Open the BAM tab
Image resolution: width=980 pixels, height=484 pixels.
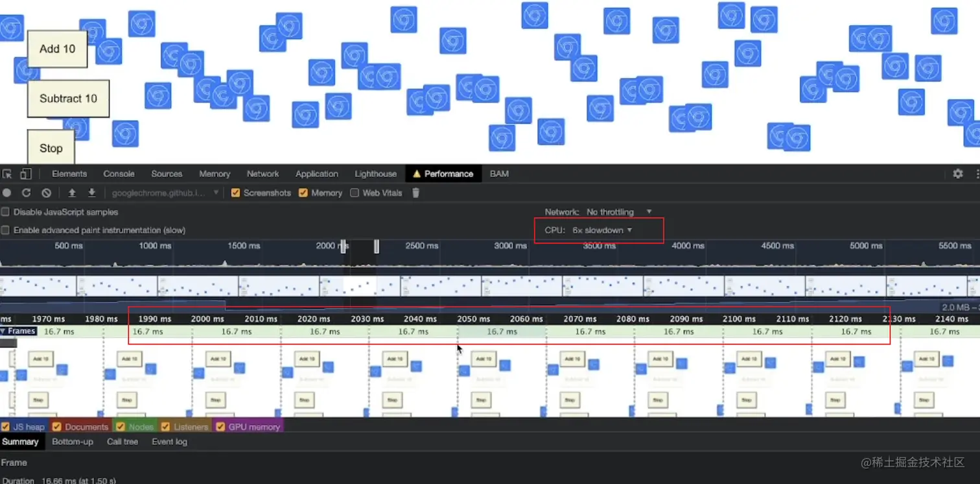tap(499, 174)
